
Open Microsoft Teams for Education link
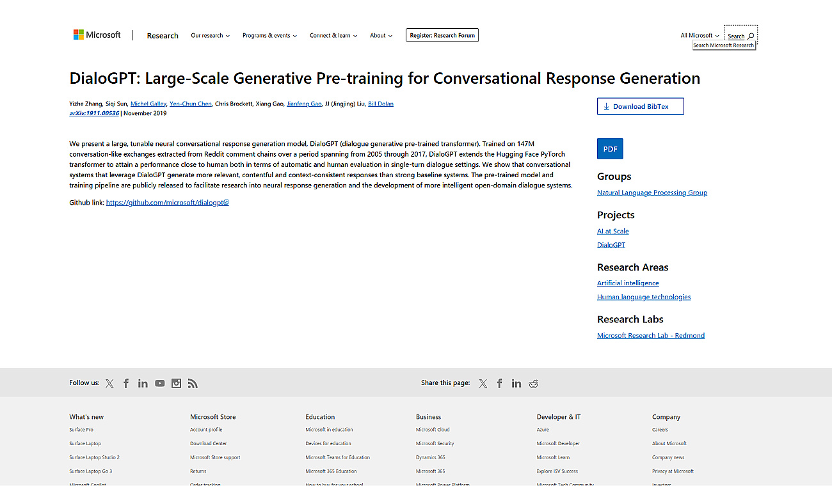(x=338, y=457)
